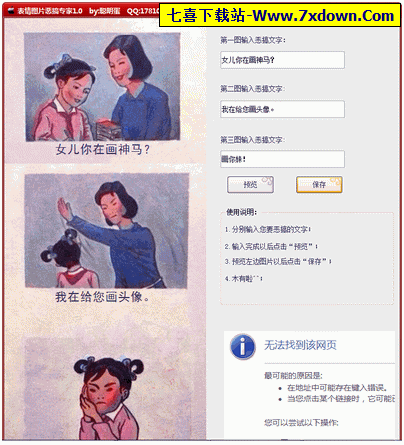Click the 您可以尝试以下操作 text in error page

click(301, 423)
